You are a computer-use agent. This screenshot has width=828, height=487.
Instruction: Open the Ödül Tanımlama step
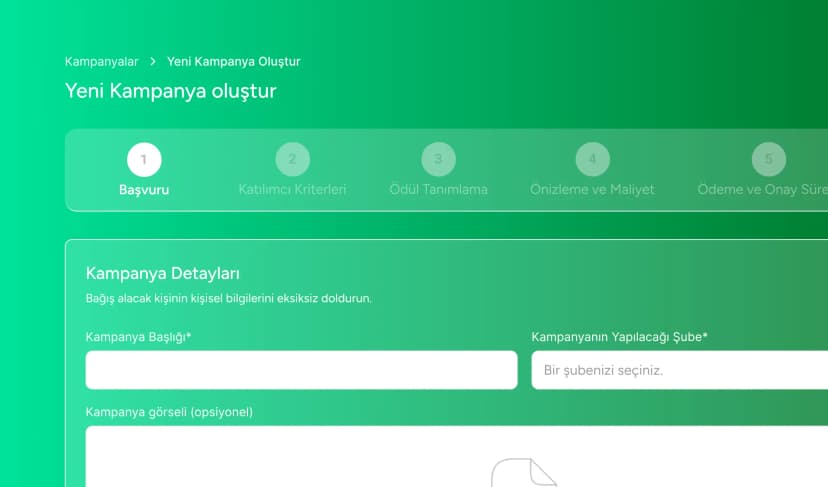(438, 190)
